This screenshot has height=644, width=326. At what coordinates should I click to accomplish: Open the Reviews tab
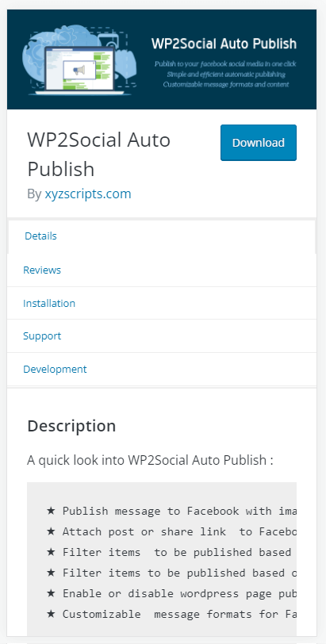coord(42,270)
